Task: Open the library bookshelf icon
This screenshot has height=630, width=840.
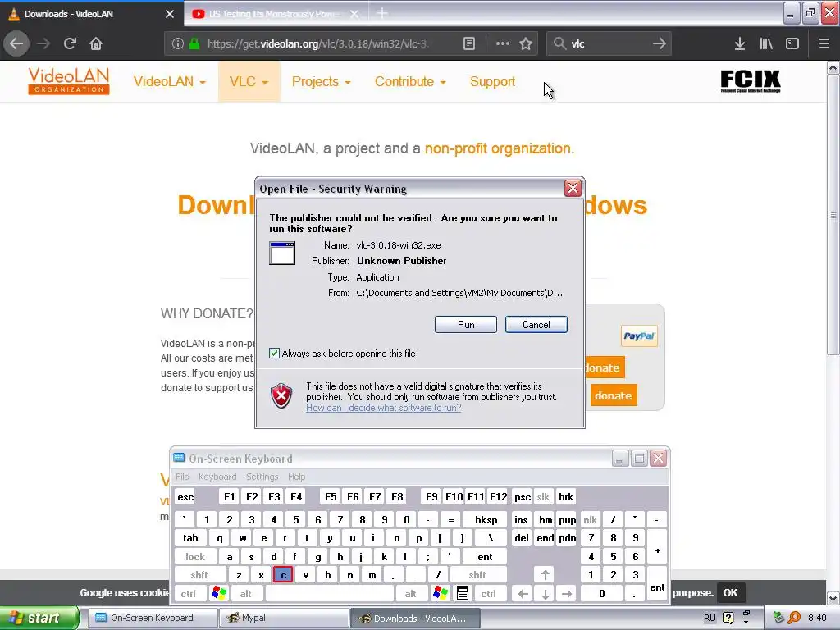Action: (766, 43)
